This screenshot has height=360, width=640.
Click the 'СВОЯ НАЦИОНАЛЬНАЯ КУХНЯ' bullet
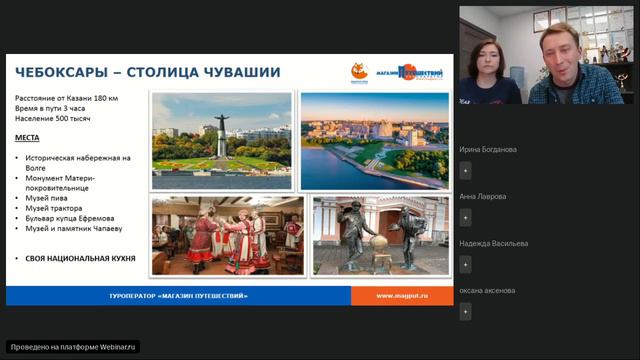click(80, 258)
